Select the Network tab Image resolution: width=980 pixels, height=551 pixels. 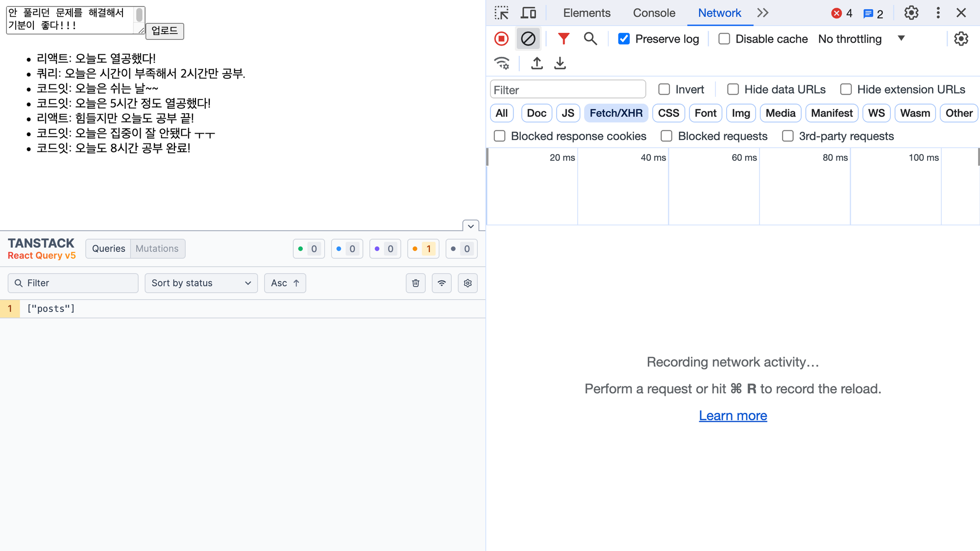click(x=719, y=13)
